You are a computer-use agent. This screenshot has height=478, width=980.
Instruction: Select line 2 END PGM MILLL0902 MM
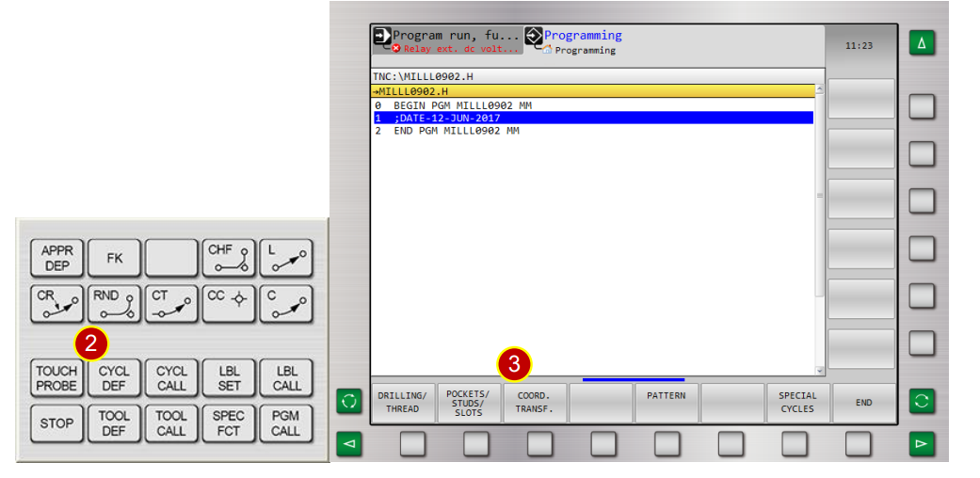click(x=592, y=131)
